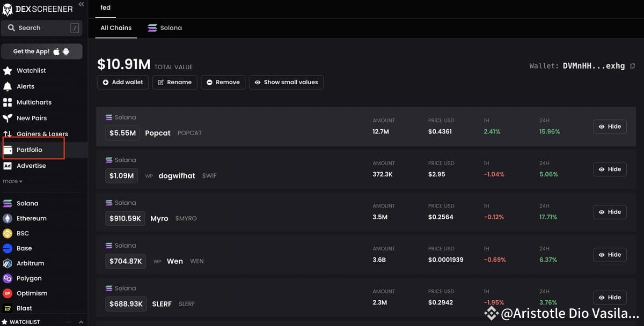This screenshot has height=326, width=644.
Task: Open Alerts bell icon in sidebar
Action: coord(8,86)
